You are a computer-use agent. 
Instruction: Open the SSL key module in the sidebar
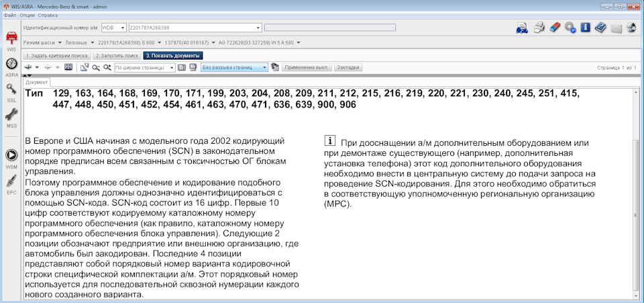(x=11, y=89)
